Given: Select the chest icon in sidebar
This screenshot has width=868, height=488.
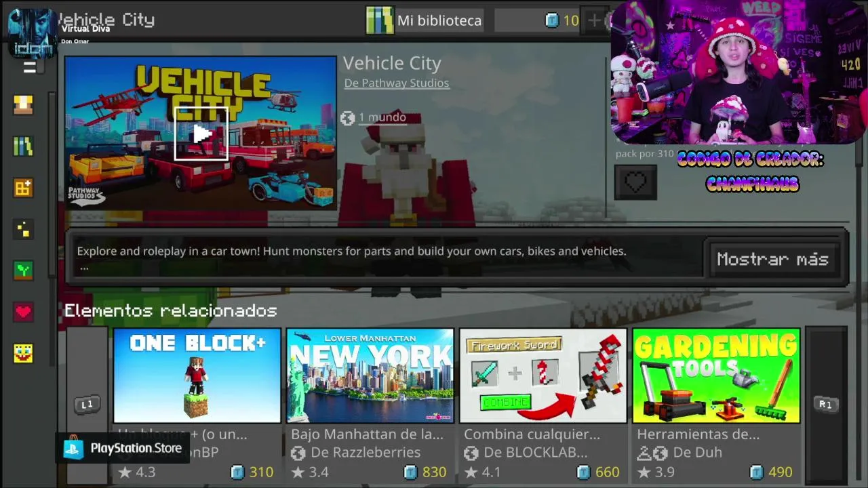Looking at the screenshot, I should click(23, 104).
